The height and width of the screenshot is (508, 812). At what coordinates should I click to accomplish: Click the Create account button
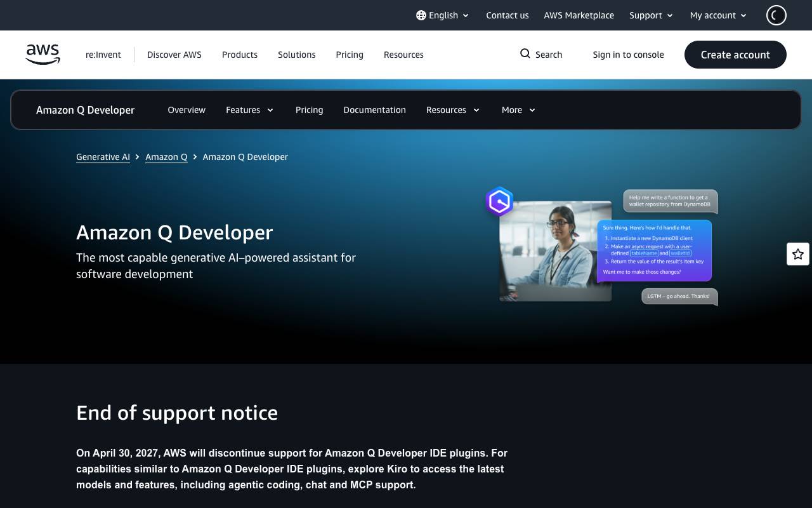[735, 55]
